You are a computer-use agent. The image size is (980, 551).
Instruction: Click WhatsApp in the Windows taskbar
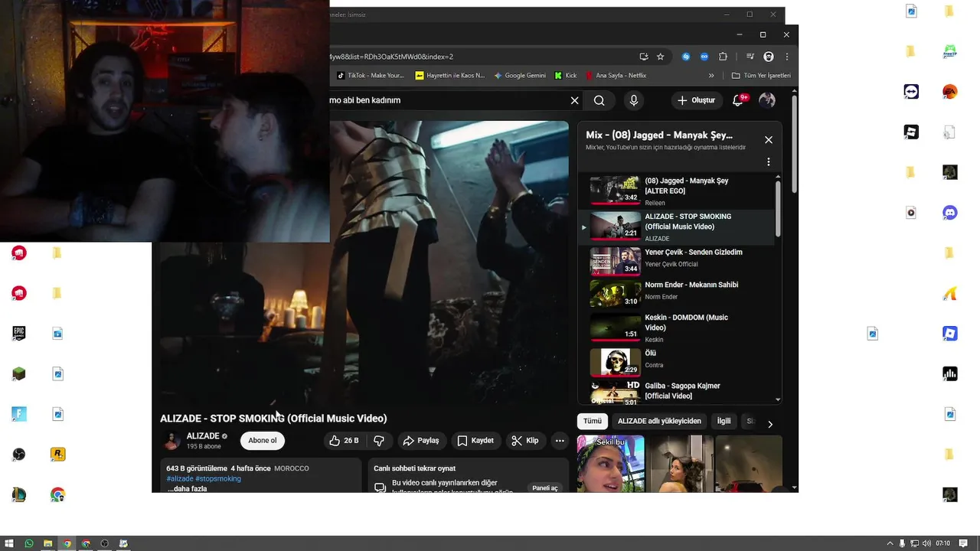29,543
